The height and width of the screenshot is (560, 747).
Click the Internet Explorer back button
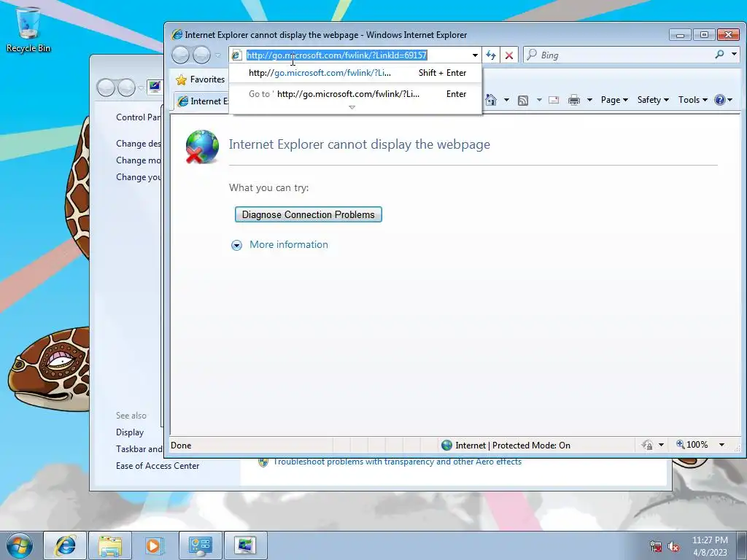pos(181,55)
